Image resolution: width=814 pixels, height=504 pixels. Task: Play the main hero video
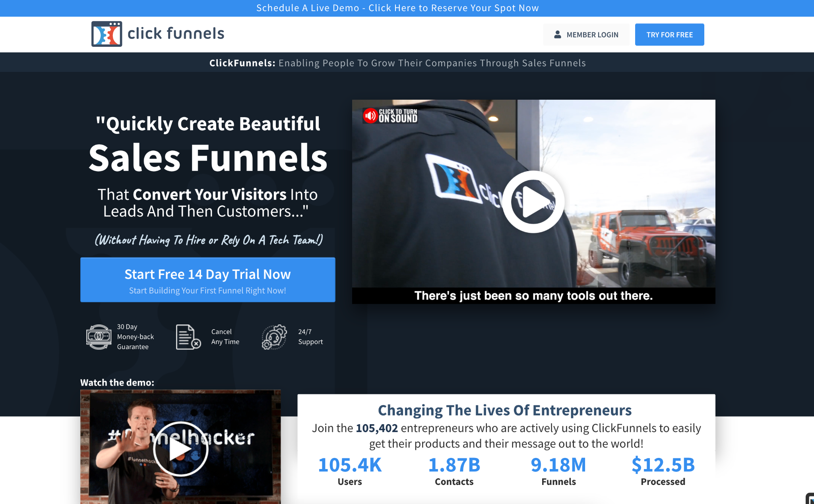pyautogui.click(x=533, y=202)
